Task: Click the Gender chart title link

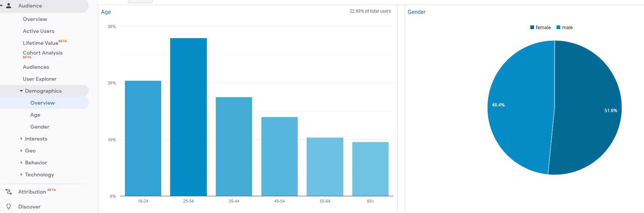Action: click(417, 12)
